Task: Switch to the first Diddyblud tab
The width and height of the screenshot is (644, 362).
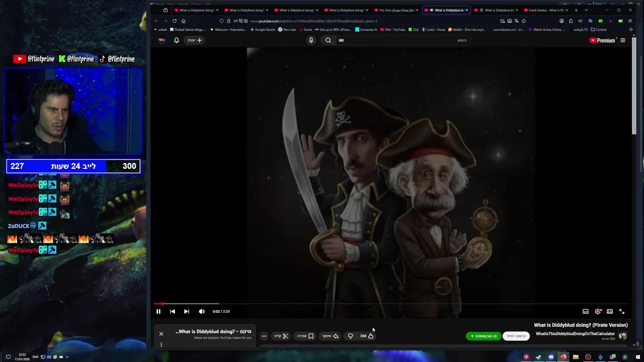Action: tap(196, 10)
